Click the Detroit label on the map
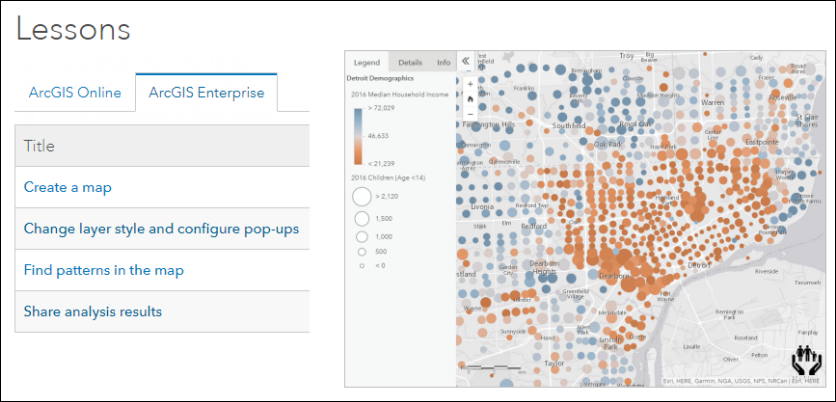Viewport: 836px width, 402px height. tap(699, 265)
